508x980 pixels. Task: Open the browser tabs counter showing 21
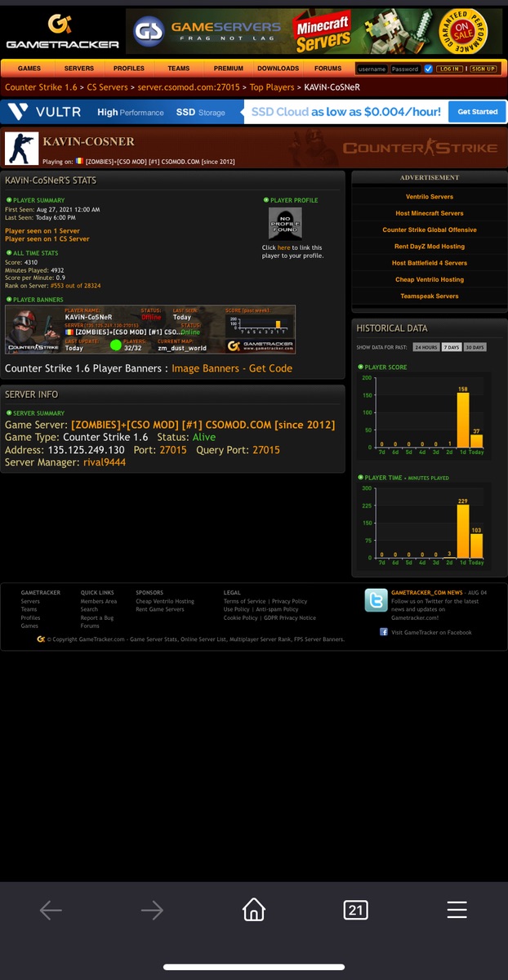click(x=355, y=910)
